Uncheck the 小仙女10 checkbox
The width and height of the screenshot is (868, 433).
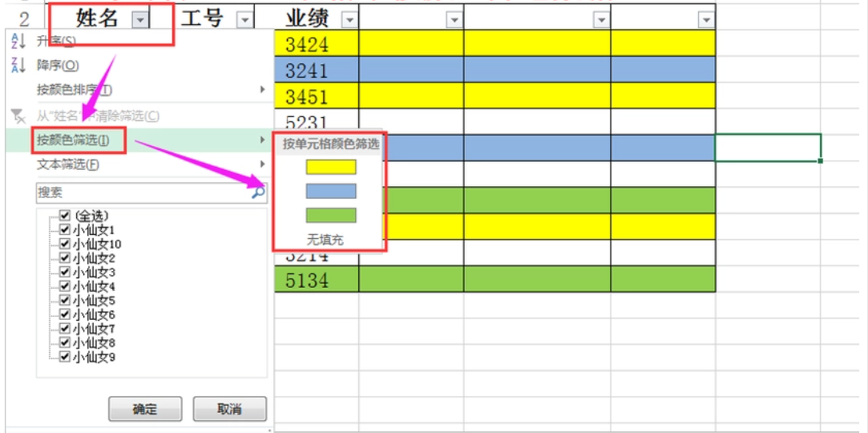click(65, 244)
